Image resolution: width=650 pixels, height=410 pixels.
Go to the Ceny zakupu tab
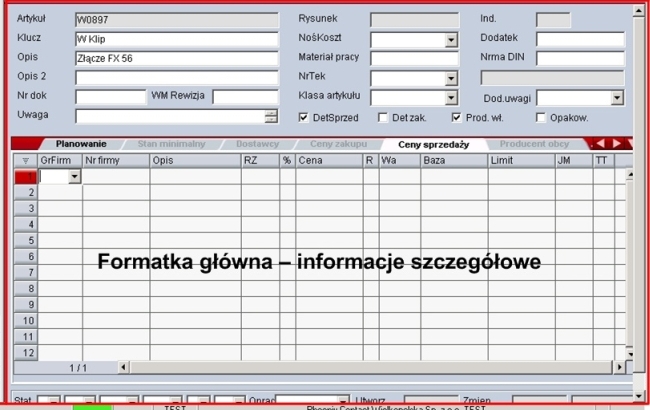tap(338, 144)
